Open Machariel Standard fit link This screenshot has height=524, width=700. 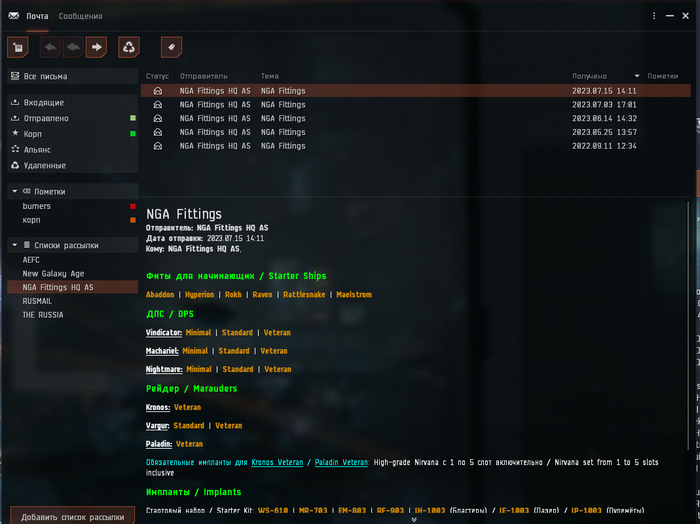point(234,351)
